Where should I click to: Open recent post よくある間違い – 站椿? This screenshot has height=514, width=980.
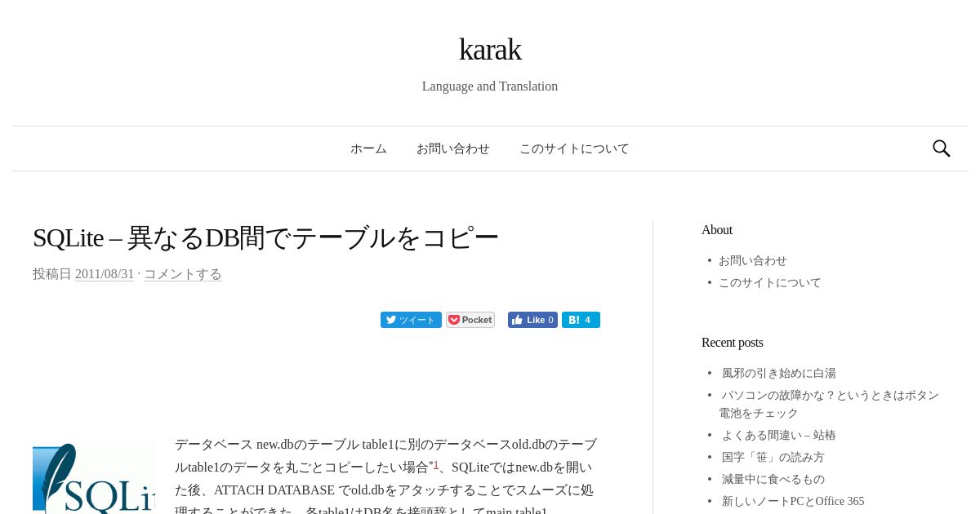779,436
